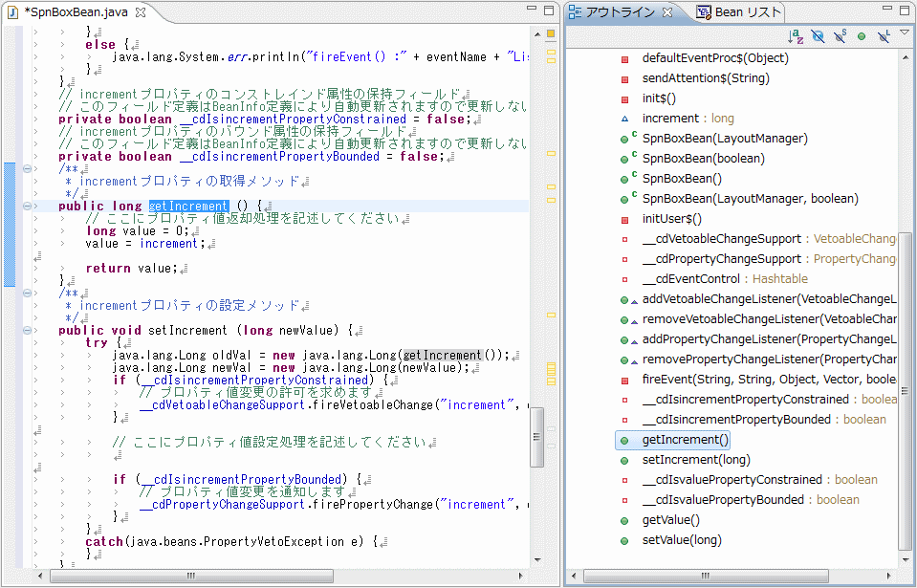Select defaultEventProc$(Object) in outline
The height and width of the screenshot is (588, 917).
coord(714,58)
